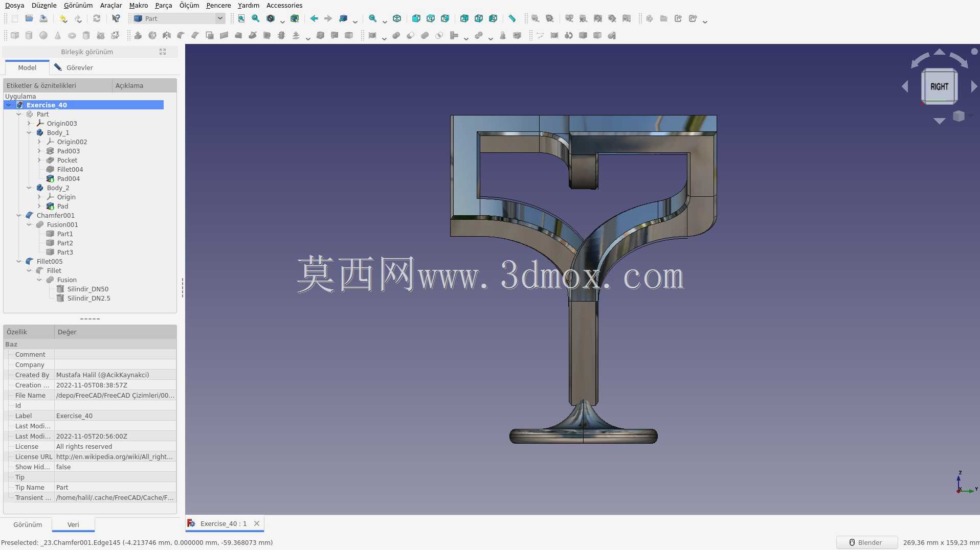
Task: Set isometric view with the cube icon
Action: coord(397,18)
